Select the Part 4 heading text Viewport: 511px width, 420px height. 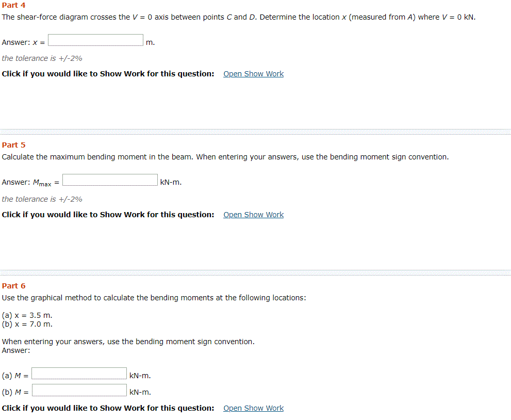(x=14, y=5)
